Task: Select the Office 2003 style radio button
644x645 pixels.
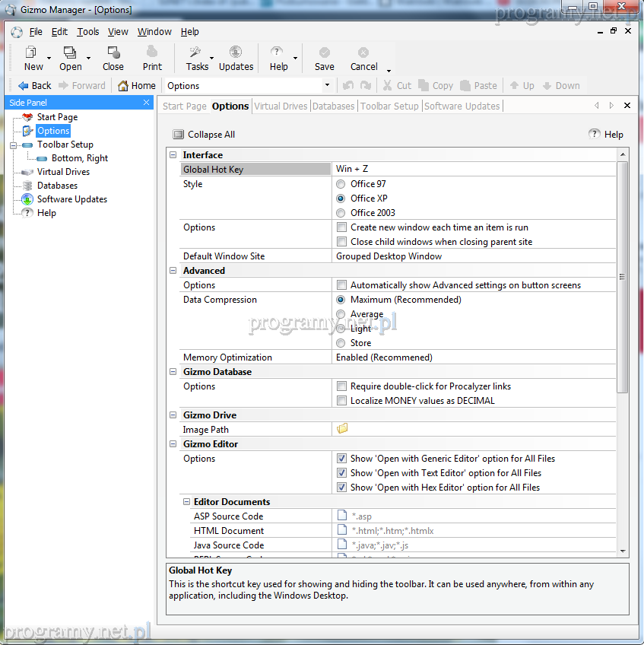Action: tap(341, 213)
